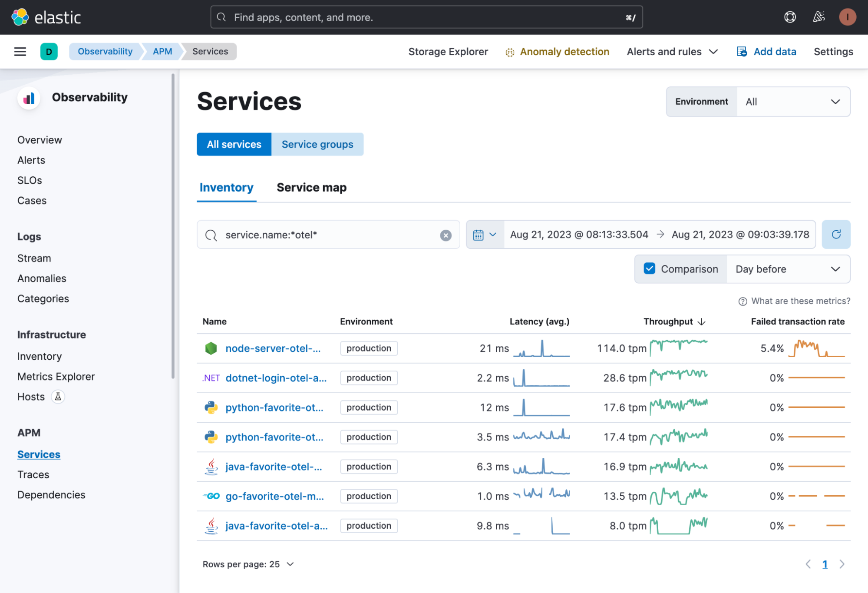Click the .NET dotnet-login-otel icon
The height and width of the screenshot is (593, 868).
(212, 377)
